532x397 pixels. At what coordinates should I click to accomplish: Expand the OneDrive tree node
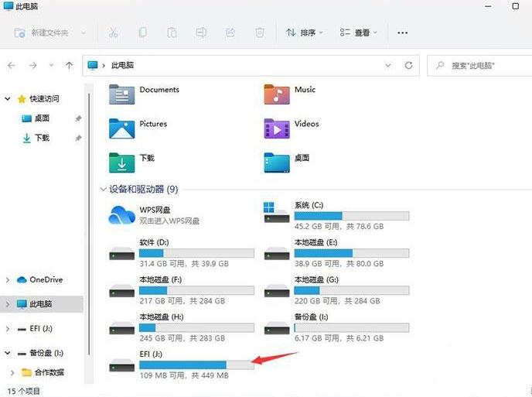(8, 280)
